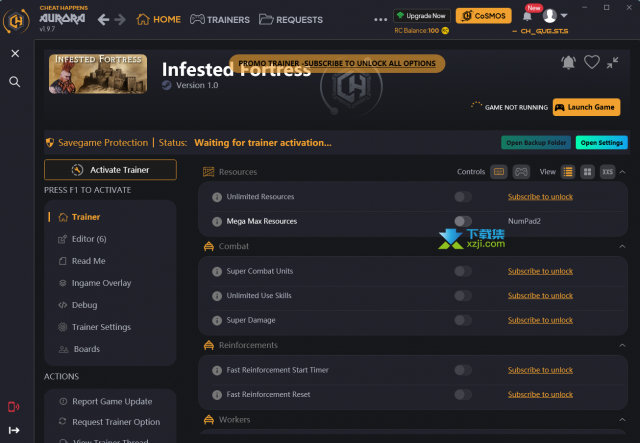Show info for Super Damage

pyautogui.click(x=217, y=320)
